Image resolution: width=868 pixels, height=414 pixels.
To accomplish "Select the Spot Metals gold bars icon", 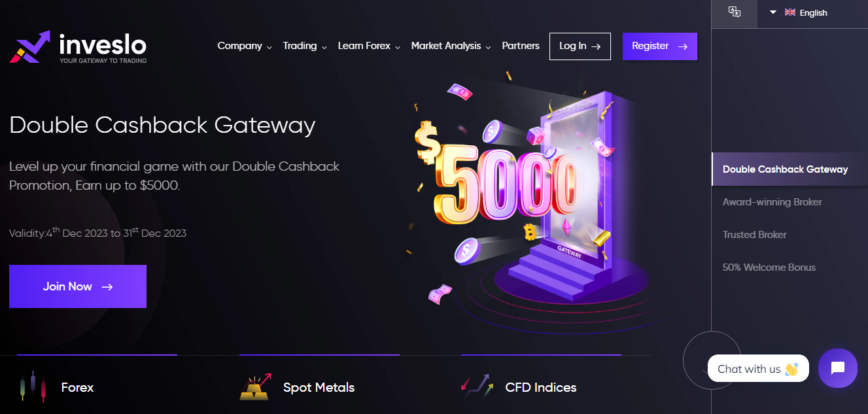I will tap(255, 387).
